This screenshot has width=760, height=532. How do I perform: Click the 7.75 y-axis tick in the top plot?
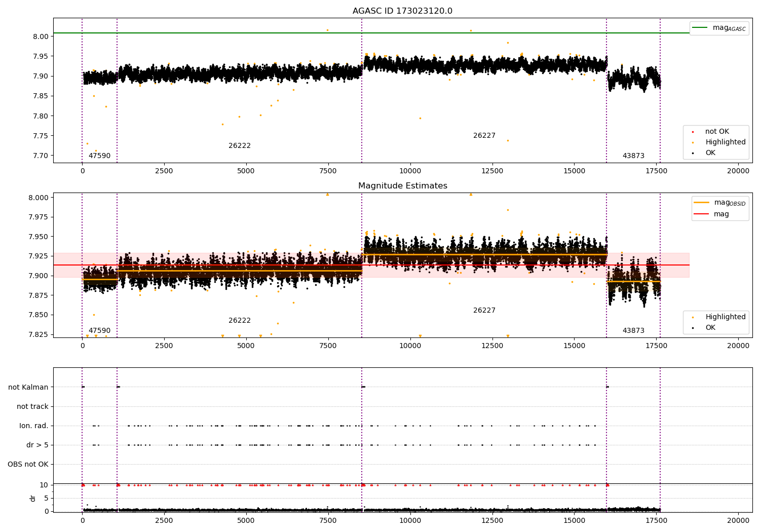tap(41, 136)
